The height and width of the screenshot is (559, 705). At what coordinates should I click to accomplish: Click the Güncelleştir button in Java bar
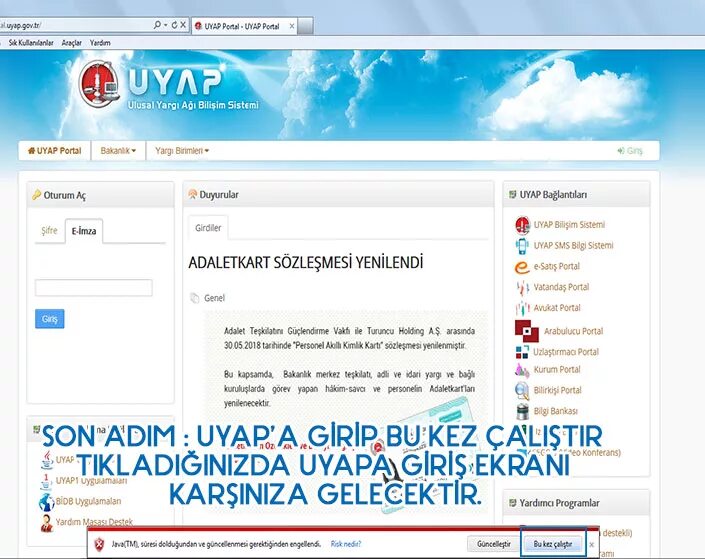coord(494,544)
